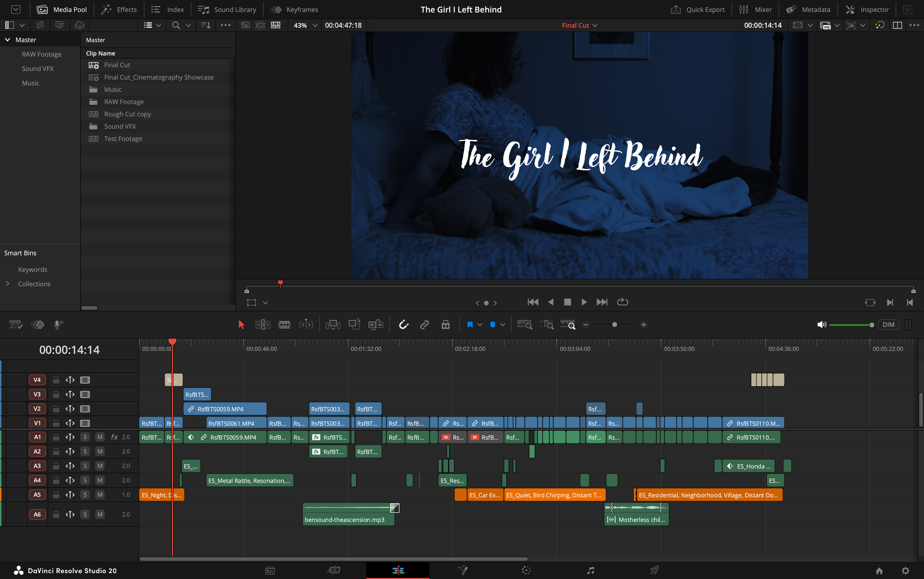
Task: Select the Trim edit mode tool
Action: tap(262, 325)
